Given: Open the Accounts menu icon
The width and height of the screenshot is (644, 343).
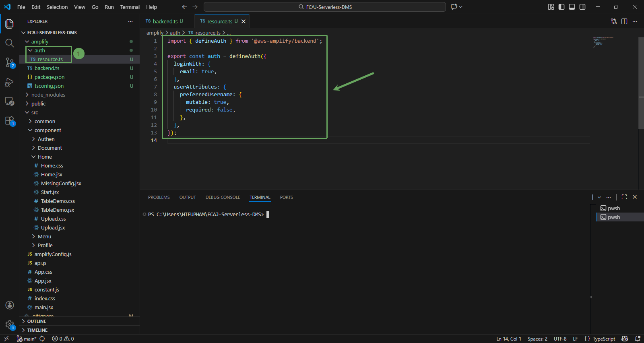Looking at the screenshot, I should pos(10,305).
